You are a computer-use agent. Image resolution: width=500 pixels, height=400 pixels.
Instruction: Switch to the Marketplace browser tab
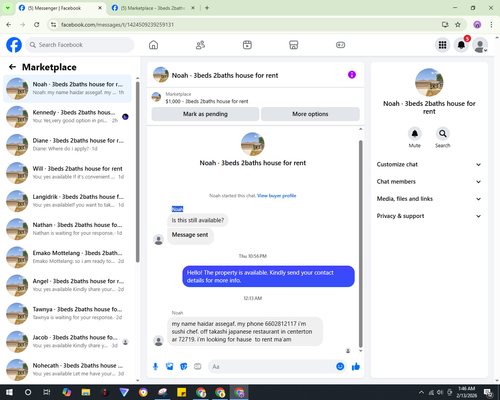(153, 8)
